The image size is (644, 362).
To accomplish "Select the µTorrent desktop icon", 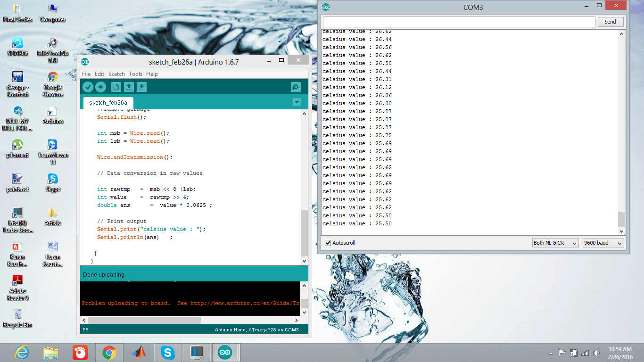I will [17, 149].
